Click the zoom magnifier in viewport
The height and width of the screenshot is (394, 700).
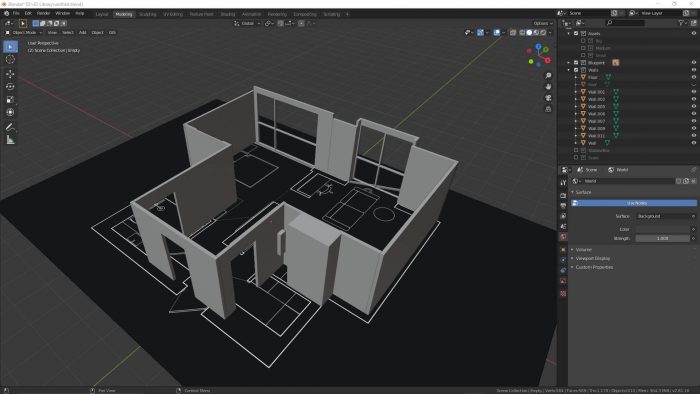click(548, 75)
